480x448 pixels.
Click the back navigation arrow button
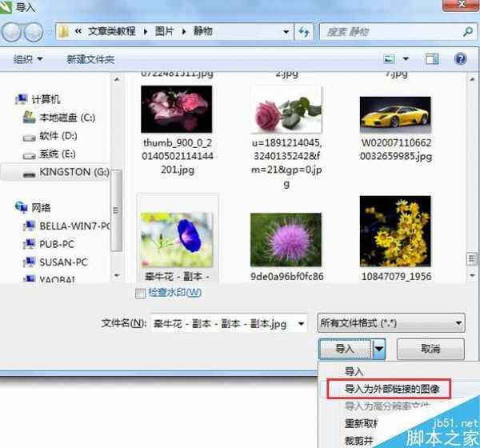tap(13, 33)
